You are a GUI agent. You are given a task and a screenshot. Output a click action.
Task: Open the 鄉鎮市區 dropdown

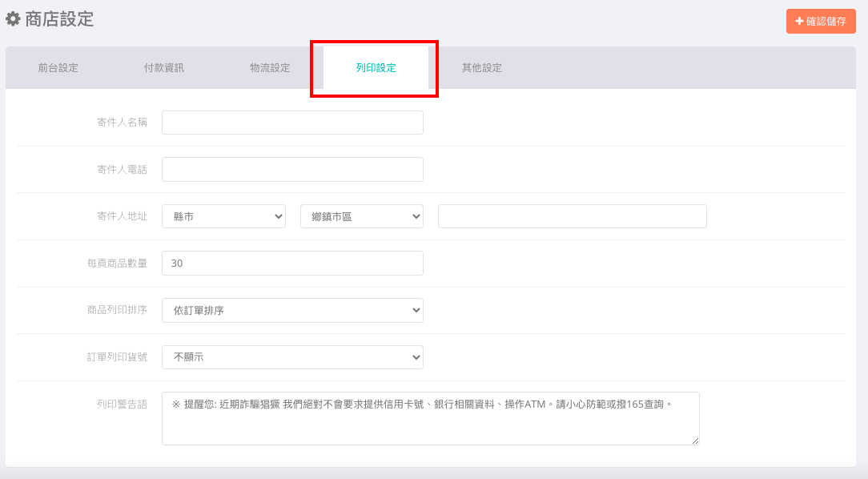point(362,216)
